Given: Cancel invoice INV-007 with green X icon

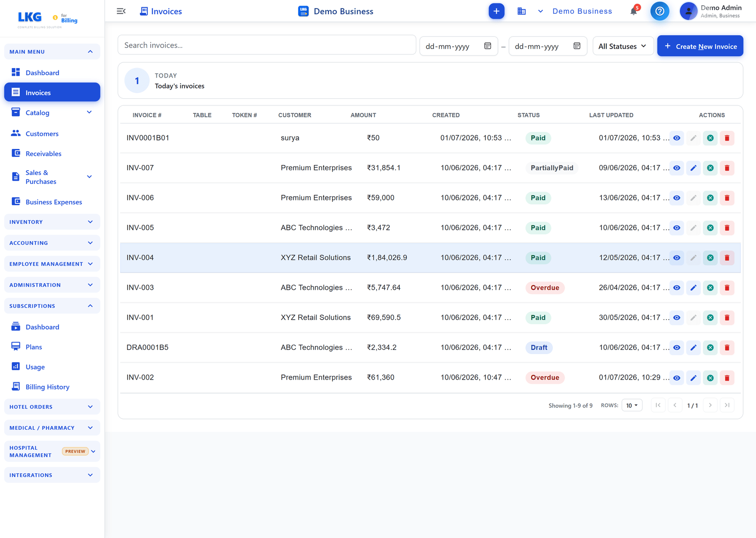Looking at the screenshot, I should [710, 168].
